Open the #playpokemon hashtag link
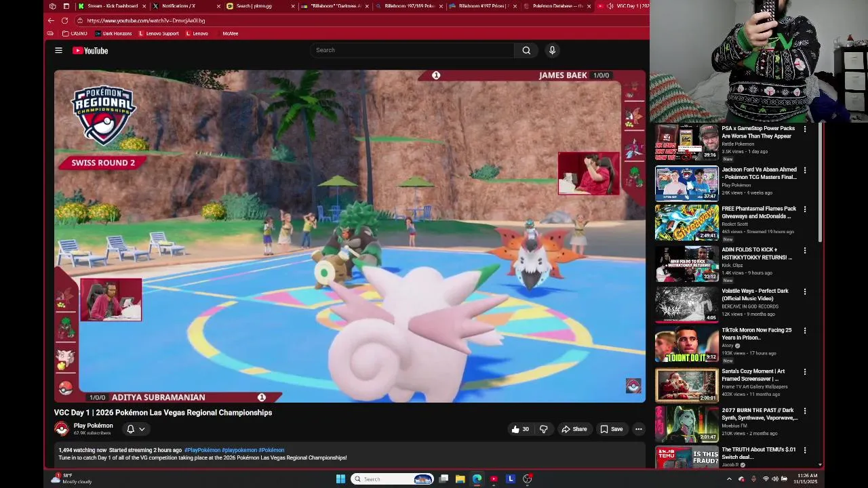The width and height of the screenshot is (868, 488). pyautogui.click(x=239, y=450)
